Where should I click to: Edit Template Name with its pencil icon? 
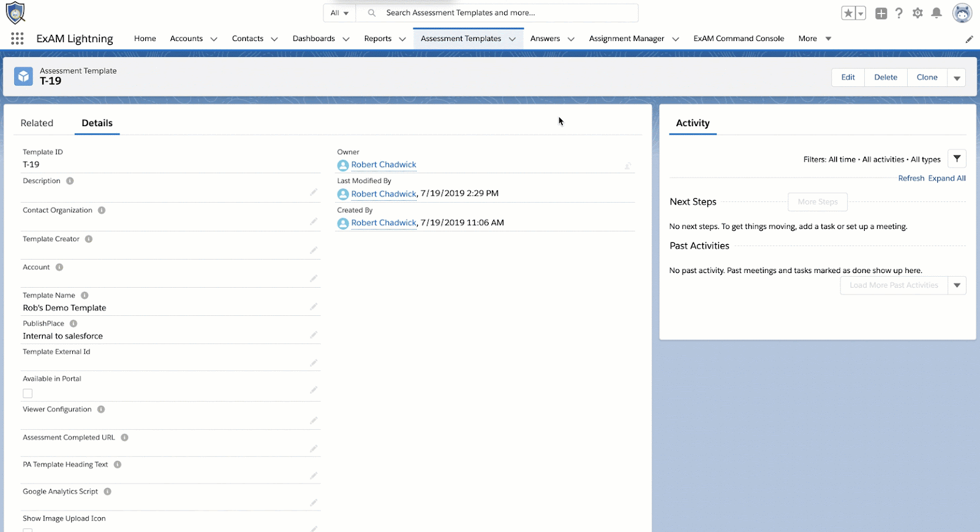click(x=314, y=307)
